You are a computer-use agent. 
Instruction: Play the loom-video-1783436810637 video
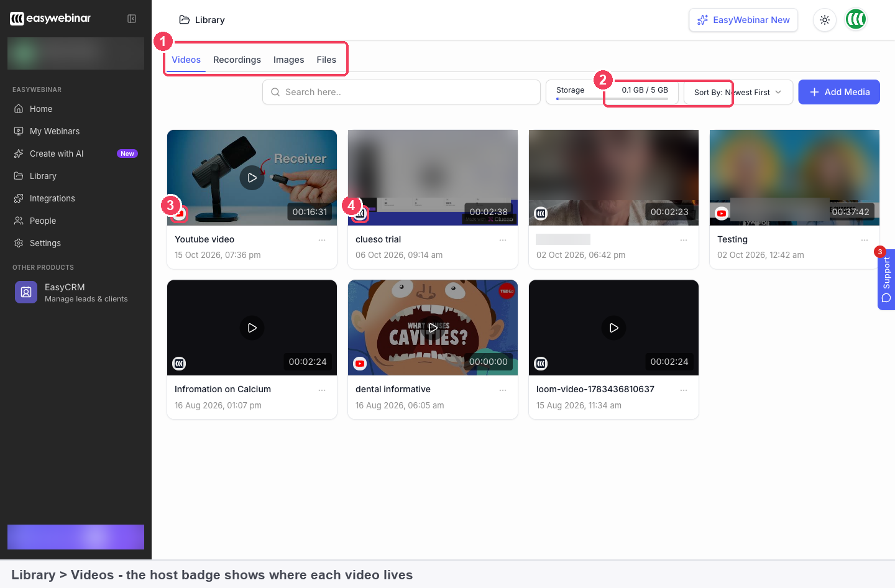[613, 328]
